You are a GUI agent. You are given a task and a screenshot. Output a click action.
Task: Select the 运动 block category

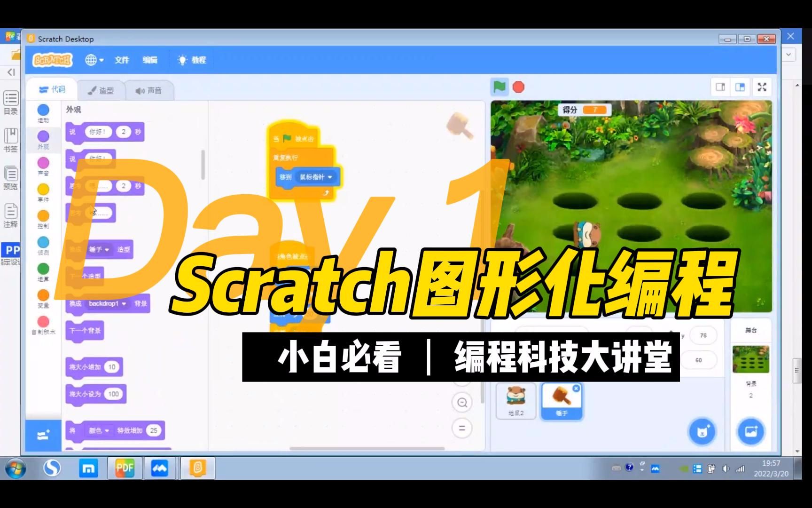pyautogui.click(x=43, y=113)
